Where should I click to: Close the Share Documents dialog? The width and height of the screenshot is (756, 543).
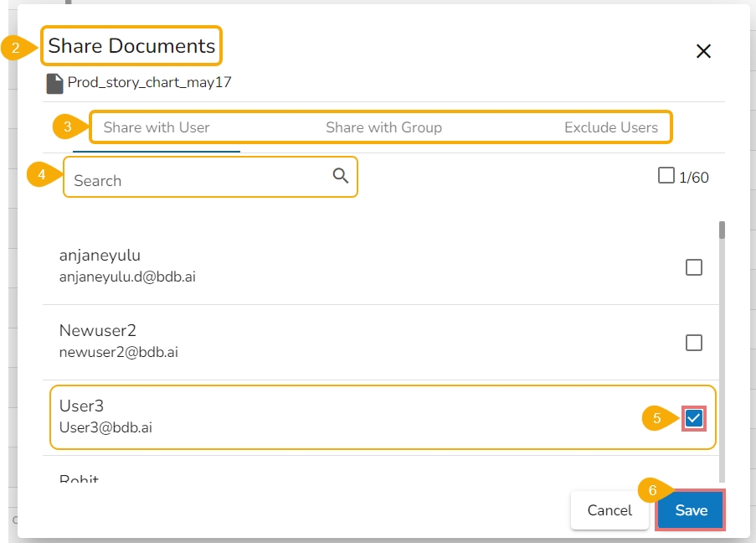click(703, 51)
